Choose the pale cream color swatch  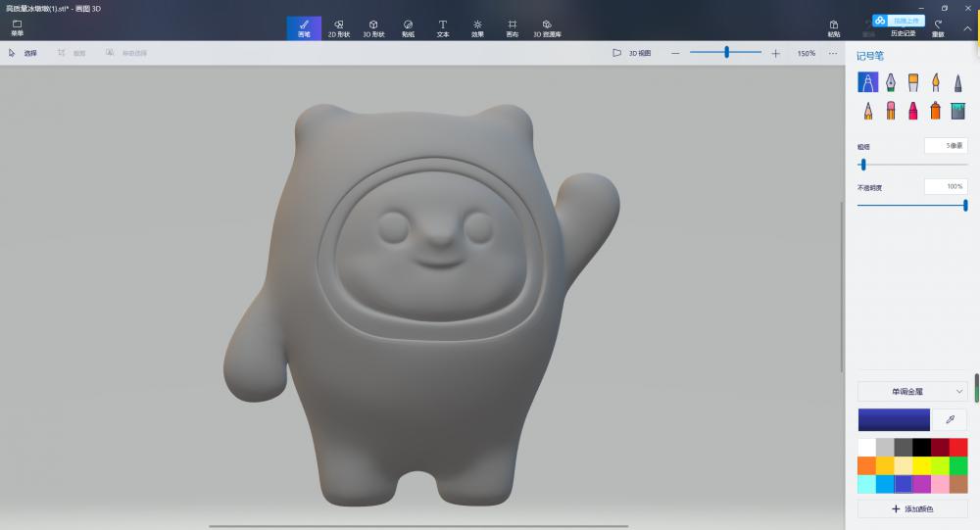coord(904,465)
